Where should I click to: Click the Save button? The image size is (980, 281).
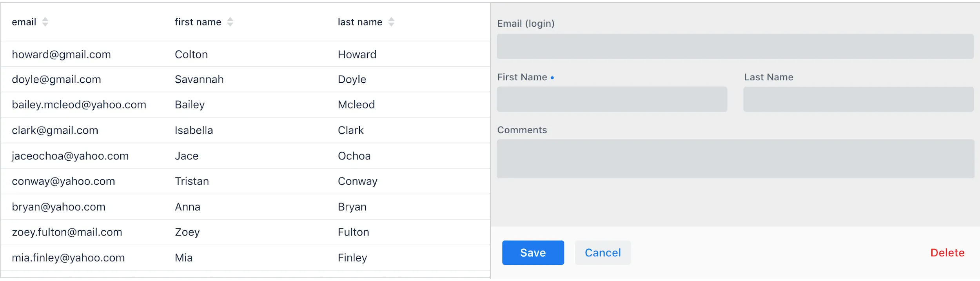tap(533, 253)
